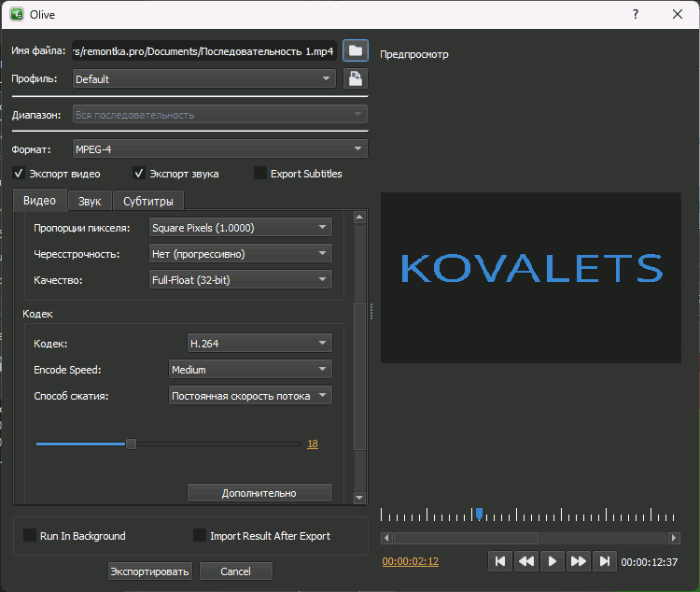Click the settings panel scroll up arrow

[x=359, y=218]
